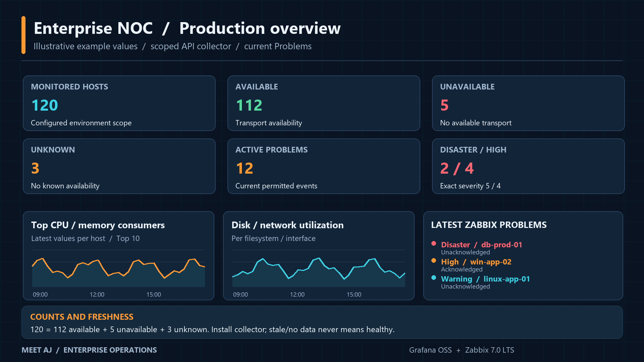This screenshot has width=644, height=362.
Task: Click 'Unacknowledged' status under db-prod-01
Action: point(466,252)
